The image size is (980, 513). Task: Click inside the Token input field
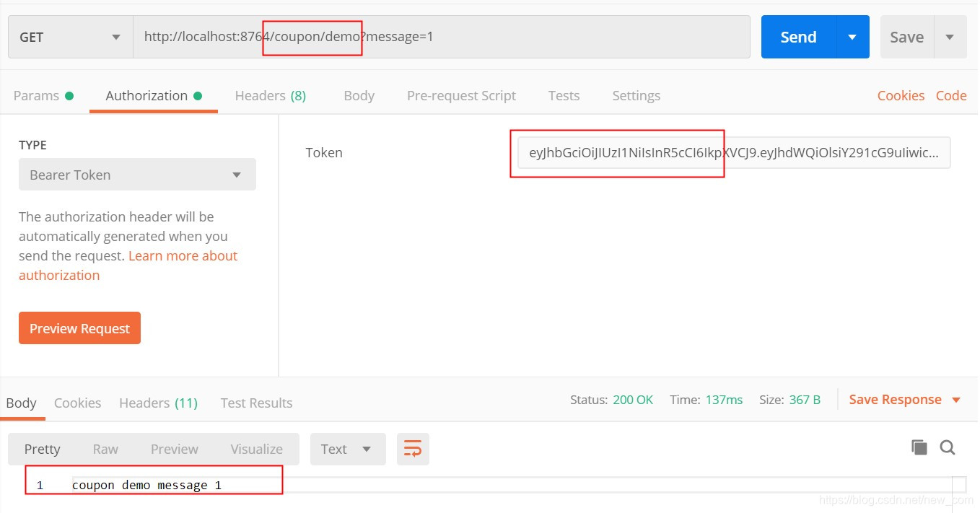(734, 153)
